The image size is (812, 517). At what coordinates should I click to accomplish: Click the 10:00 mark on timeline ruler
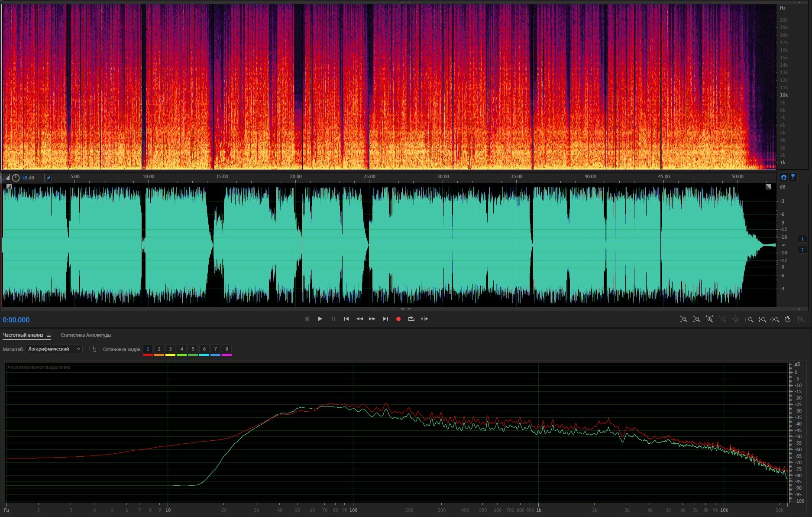149,176
